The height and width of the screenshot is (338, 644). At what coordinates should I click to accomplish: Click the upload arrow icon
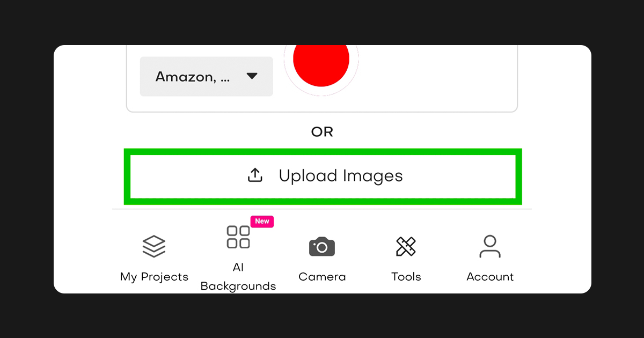tap(255, 175)
